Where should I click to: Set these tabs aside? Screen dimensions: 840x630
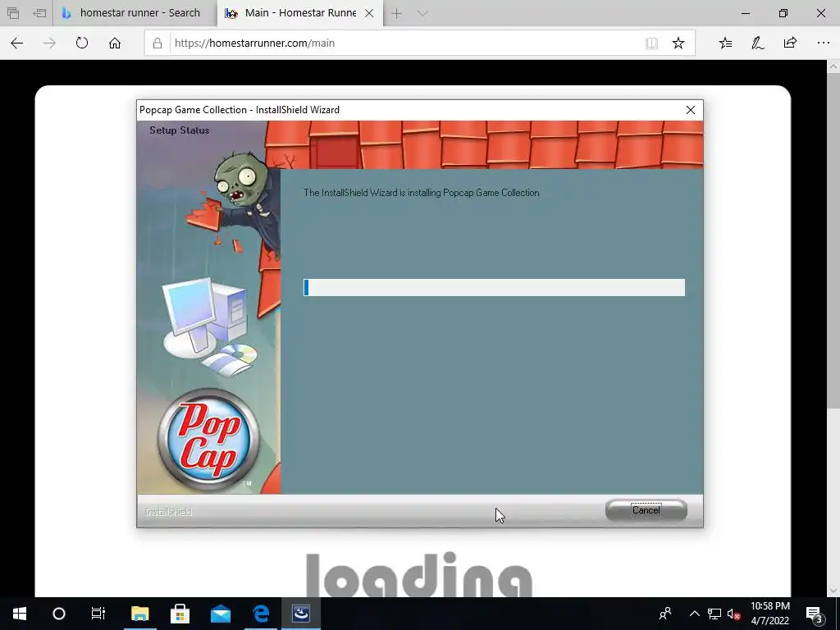point(39,13)
